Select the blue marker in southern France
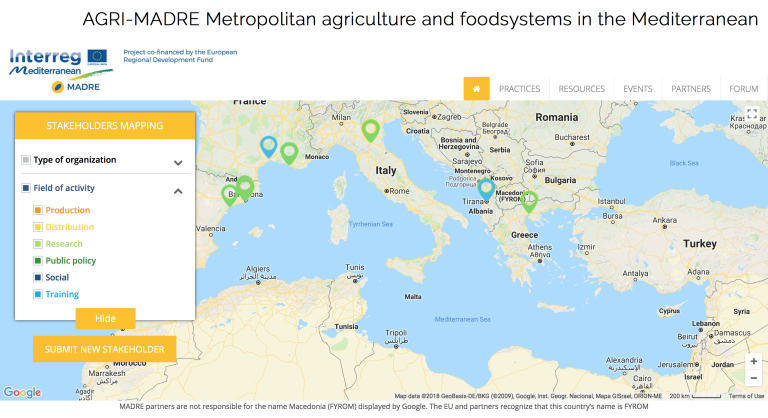This screenshot has height=418, width=768. [x=268, y=147]
